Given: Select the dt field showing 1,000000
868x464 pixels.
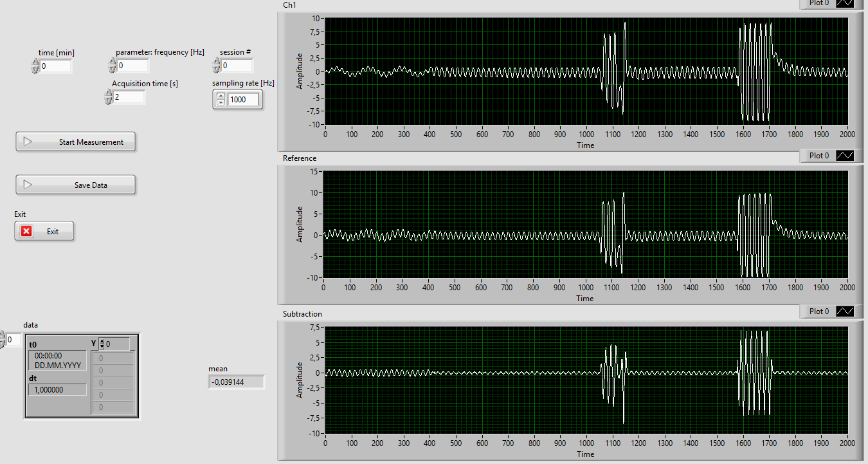Looking at the screenshot, I should 57,389.
